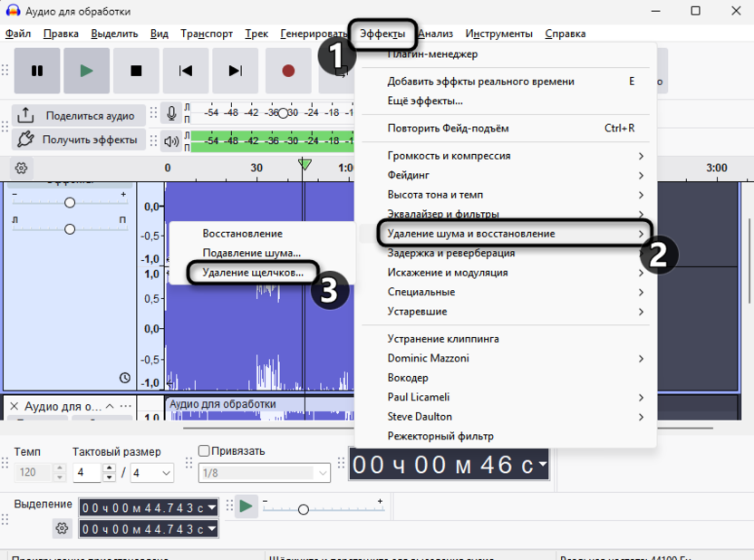Skip to the start of the track

click(x=186, y=71)
